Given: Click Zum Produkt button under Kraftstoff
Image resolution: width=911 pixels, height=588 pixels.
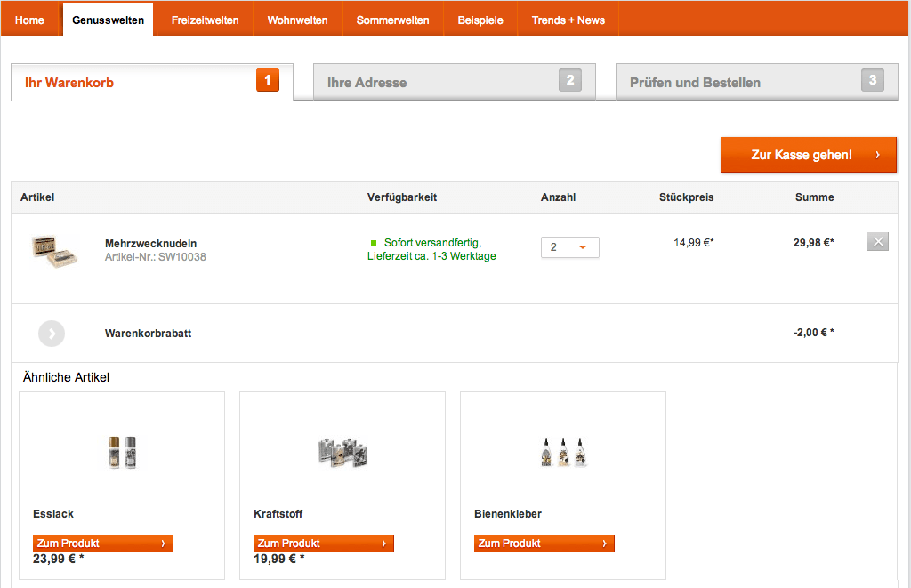Looking at the screenshot, I should (x=324, y=544).
